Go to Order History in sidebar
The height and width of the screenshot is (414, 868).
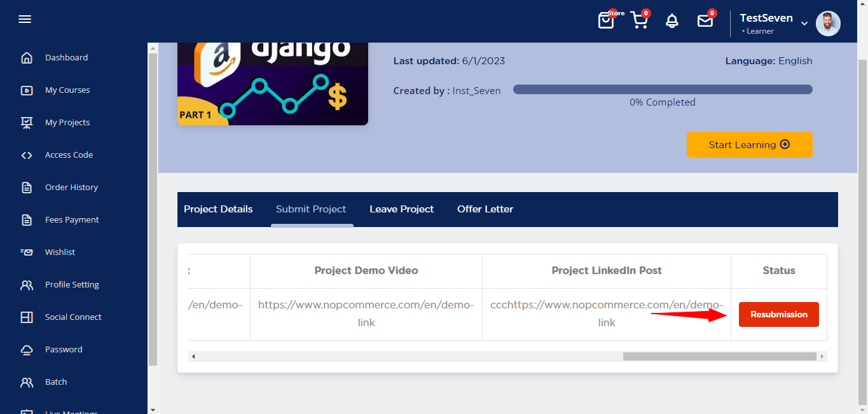click(71, 188)
